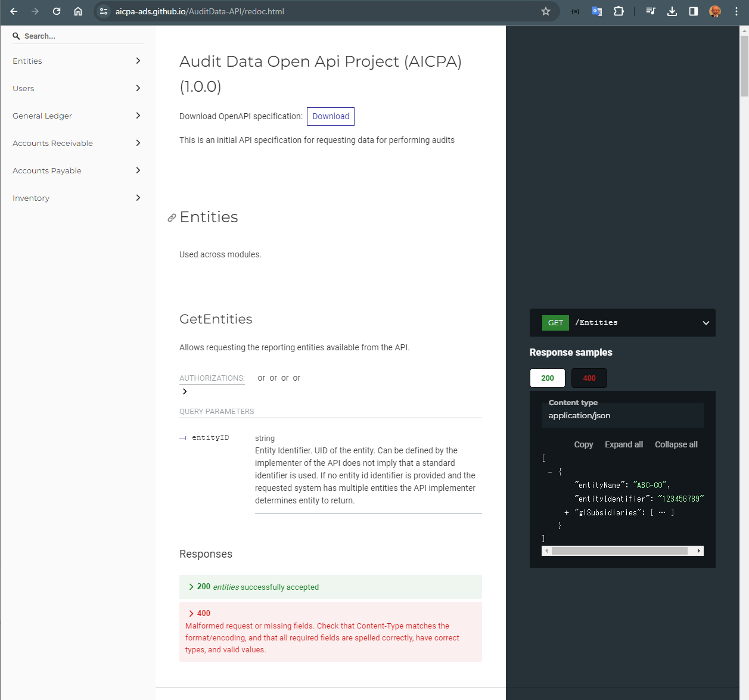
Task: Click the search magnifier icon
Action: (16, 36)
